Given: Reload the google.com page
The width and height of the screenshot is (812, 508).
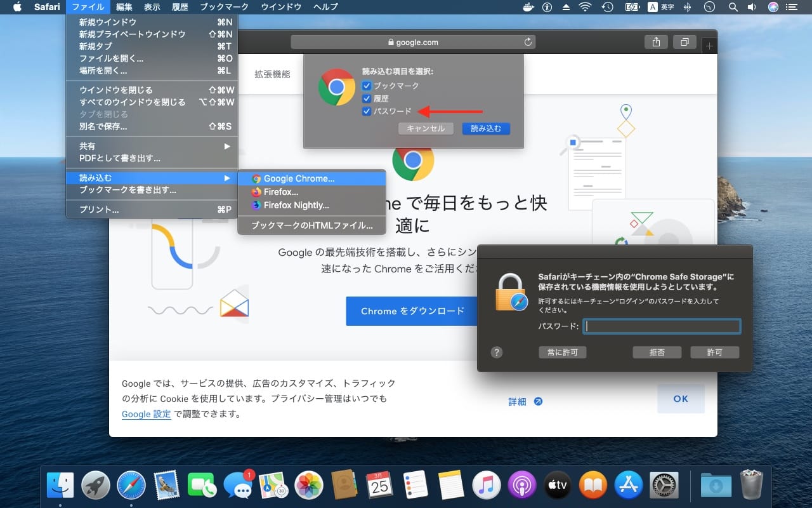Looking at the screenshot, I should point(528,43).
